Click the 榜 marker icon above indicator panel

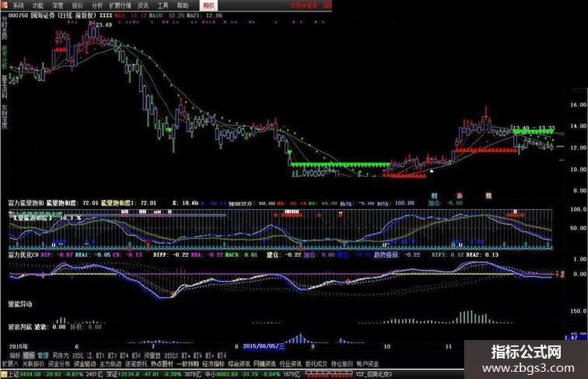488,196
